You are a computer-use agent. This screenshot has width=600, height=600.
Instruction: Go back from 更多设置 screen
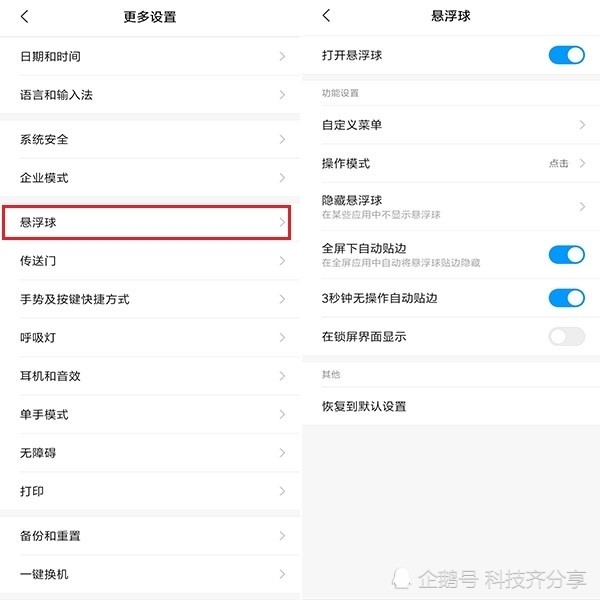pyautogui.click(x=24, y=16)
